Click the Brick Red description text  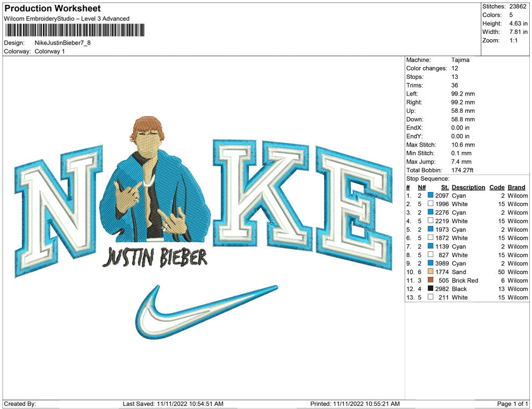coord(465,280)
